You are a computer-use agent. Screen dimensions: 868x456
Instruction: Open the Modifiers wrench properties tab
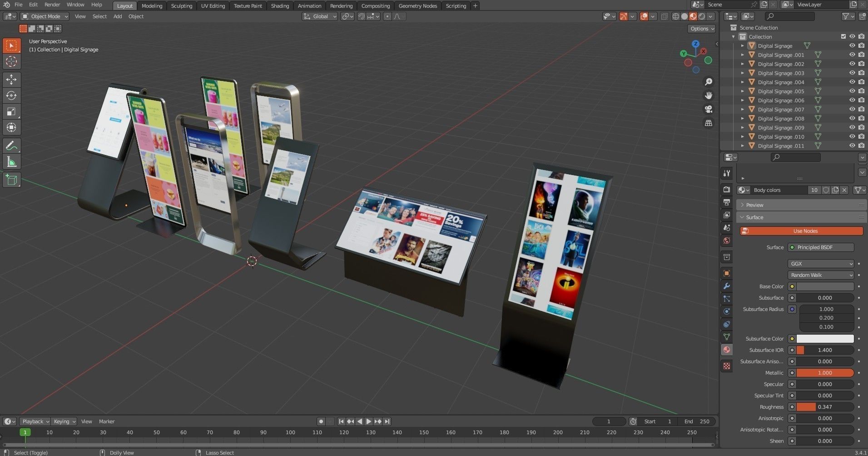pyautogui.click(x=727, y=286)
